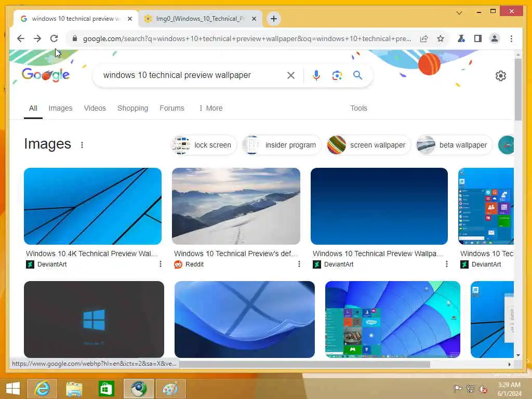532x399 pixels.
Task: Click the share page icon in address bar
Action: coord(424,38)
